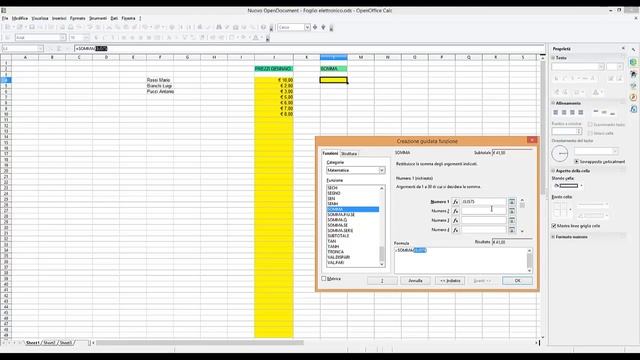Open the Visualizza menu
640x360 pixels.
(x=40, y=18)
